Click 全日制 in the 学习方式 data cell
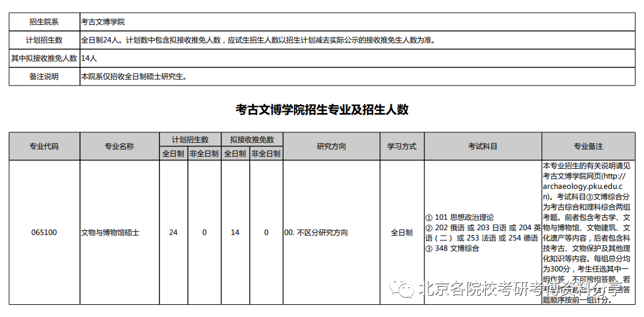Screen dimensions: 644x317 [x=401, y=233]
